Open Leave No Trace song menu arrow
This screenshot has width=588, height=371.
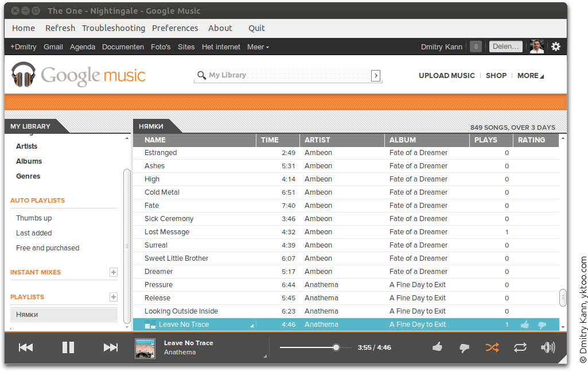click(x=252, y=325)
